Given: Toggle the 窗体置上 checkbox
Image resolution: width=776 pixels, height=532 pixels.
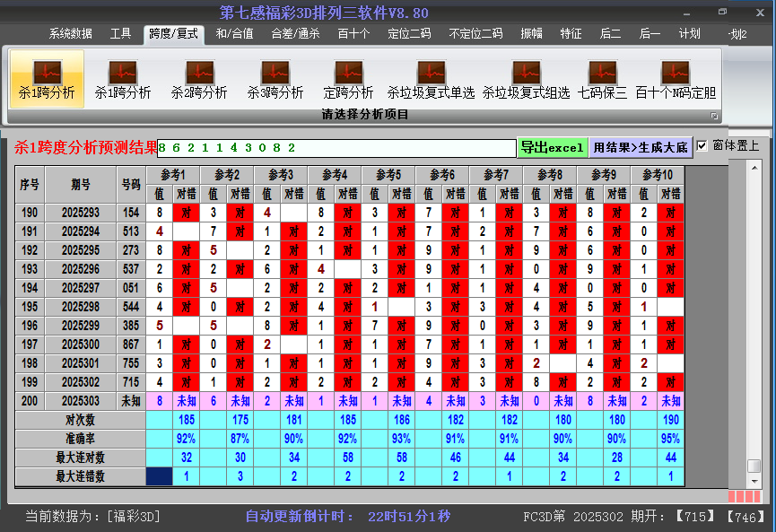Looking at the screenshot, I should [702, 145].
